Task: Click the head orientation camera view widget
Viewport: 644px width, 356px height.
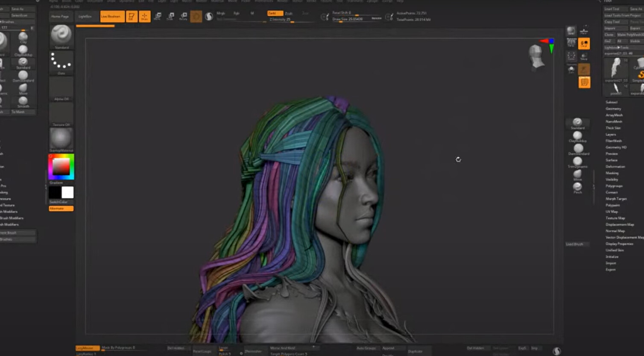Action: tap(536, 56)
